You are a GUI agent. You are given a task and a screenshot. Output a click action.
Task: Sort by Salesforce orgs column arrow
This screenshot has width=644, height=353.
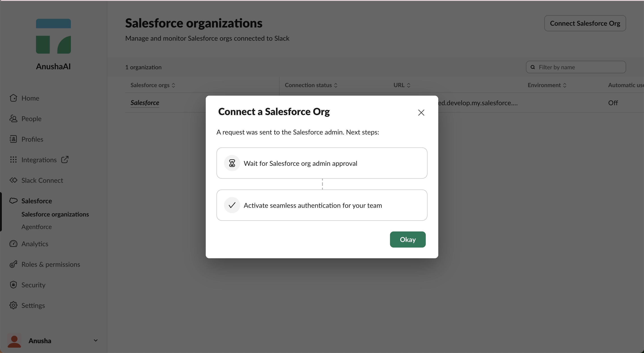[x=173, y=85]
